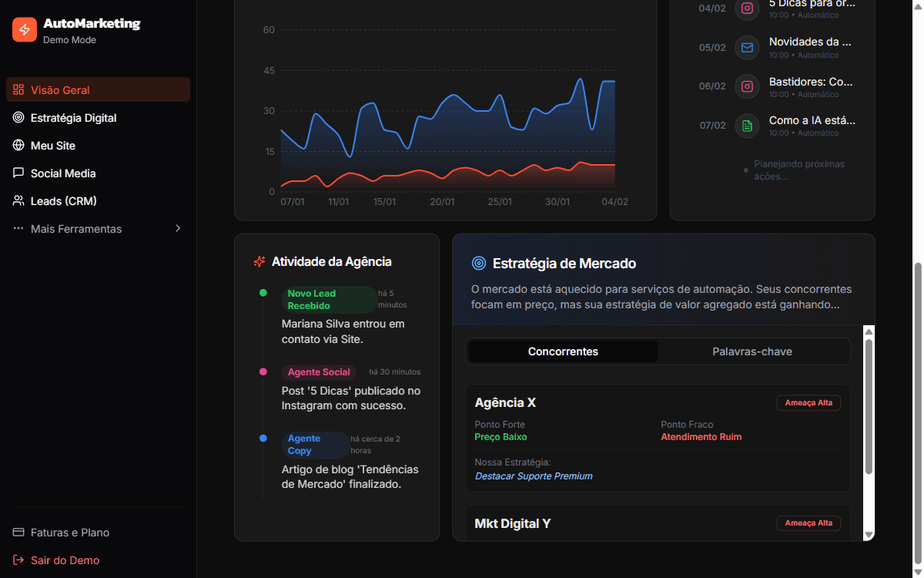The image size is (924, 578).
Task: Expand the Mais Ferramentas section
Action: click(x=76, y=228)
